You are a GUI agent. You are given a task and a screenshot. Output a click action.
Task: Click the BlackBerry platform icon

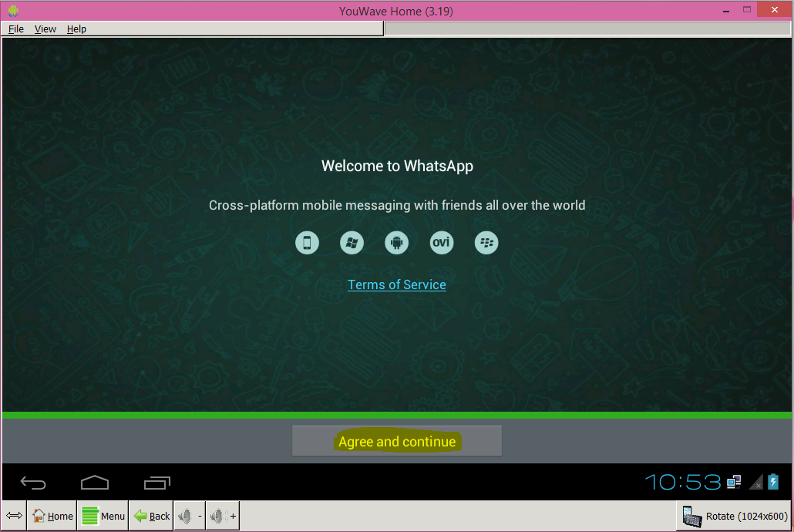click(486, 243)
